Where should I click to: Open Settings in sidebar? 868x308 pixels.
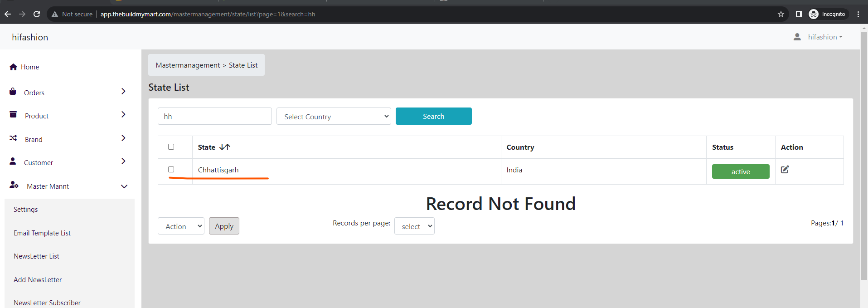point(26,210)
